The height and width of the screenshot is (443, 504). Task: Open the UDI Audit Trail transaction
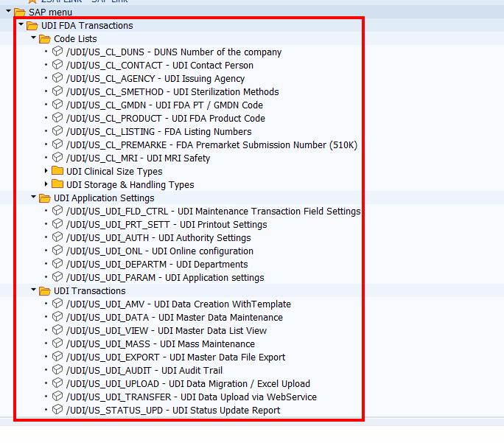pos(144,370)
